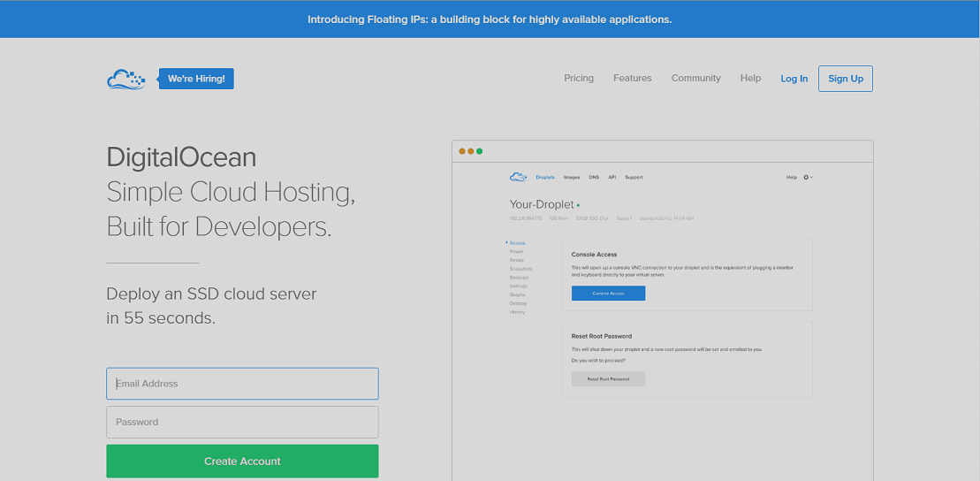Open the Pricing page
This screenshot has height=481, width=980.
tap(579, 78)
